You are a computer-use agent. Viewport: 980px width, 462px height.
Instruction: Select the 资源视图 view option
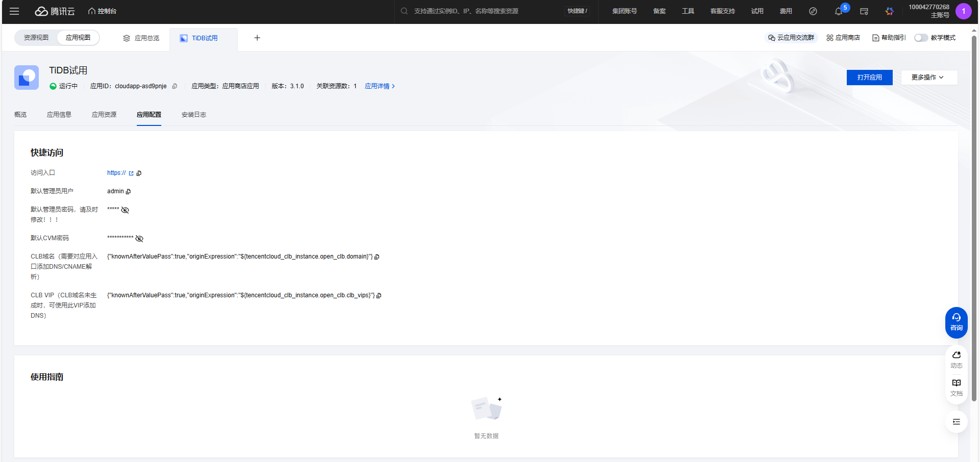tap(36, 38)
